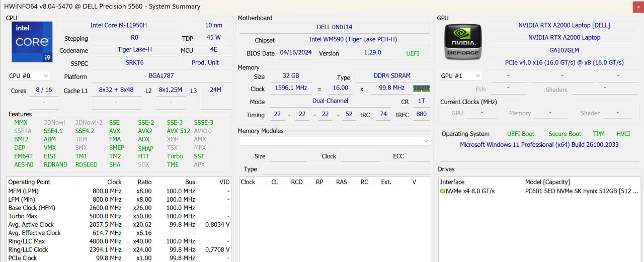Click the Tiger Lake-H codename field
This screenshot has height=262, width=644.
coord(134,50)
